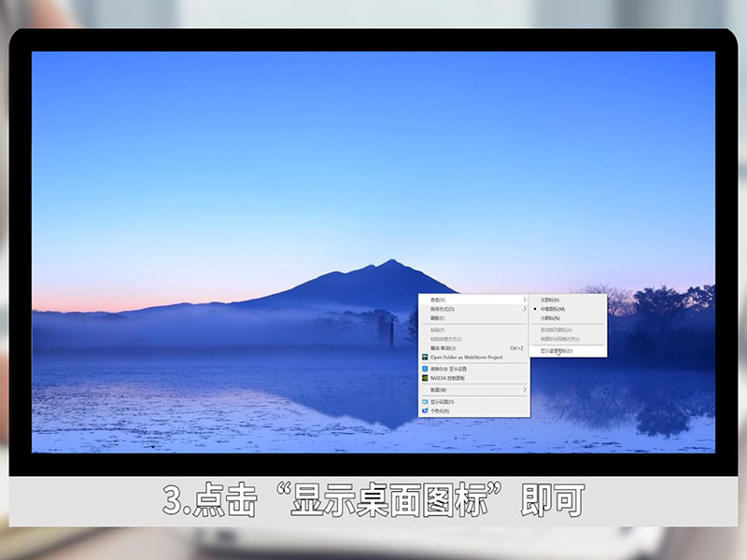This screenshot has height=560, width=747.
Task: Toggle 显示桌面图标(D) option
Action: pos(569,351)
